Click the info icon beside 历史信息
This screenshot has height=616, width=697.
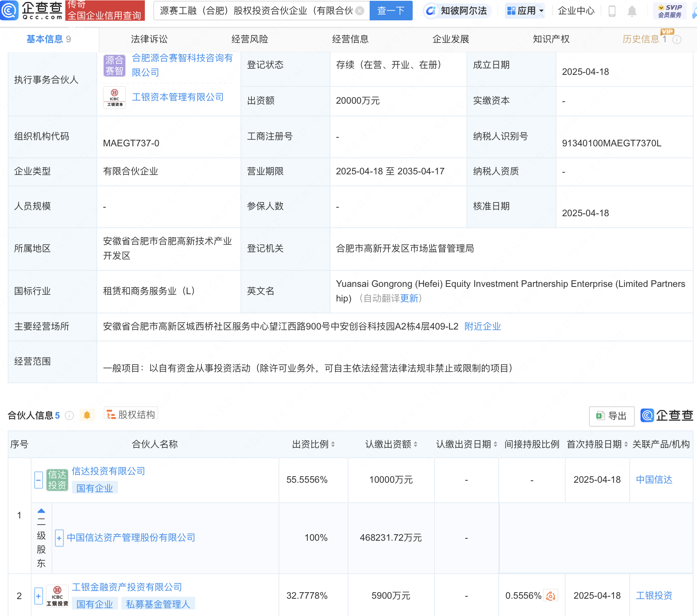tap(677, 40)
